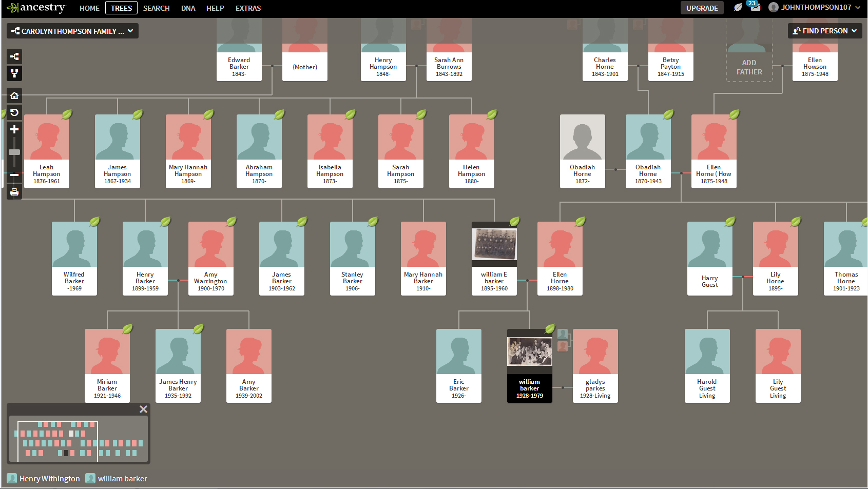Close the mini-map overview panel

coord(143,409)
